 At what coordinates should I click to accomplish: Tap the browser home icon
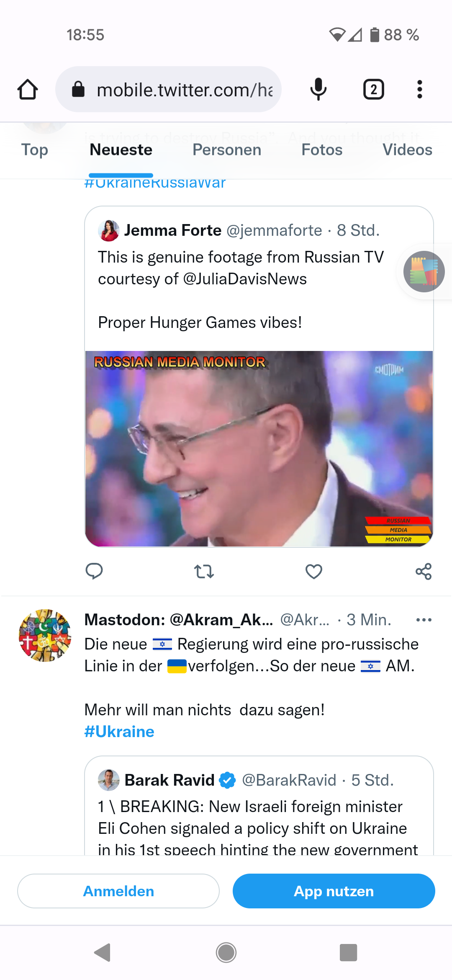click(x=28, y=89)
